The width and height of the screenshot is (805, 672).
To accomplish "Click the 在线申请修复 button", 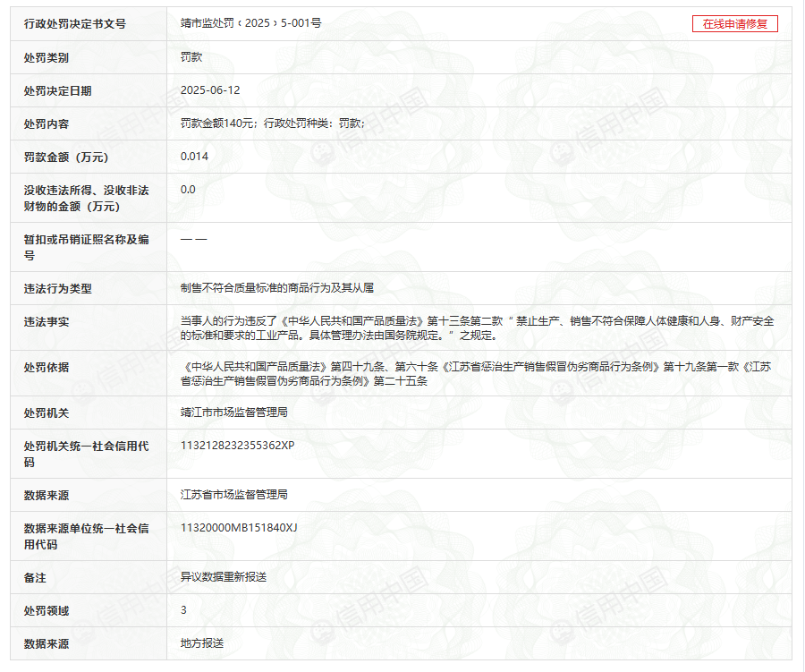I will point(734,23).
